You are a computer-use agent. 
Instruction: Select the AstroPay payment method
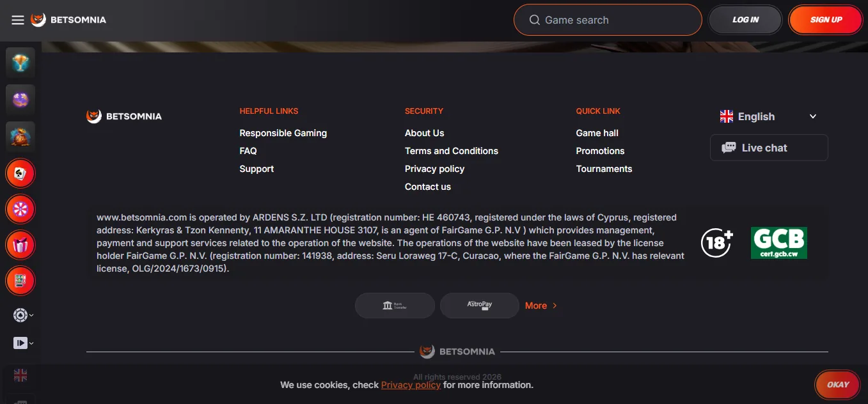coord(480,306)
